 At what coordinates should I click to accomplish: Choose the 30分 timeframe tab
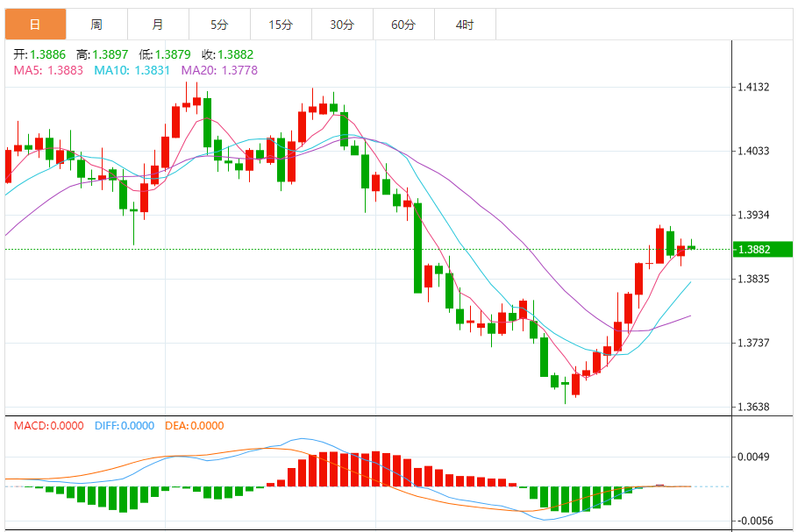point(342,25)
